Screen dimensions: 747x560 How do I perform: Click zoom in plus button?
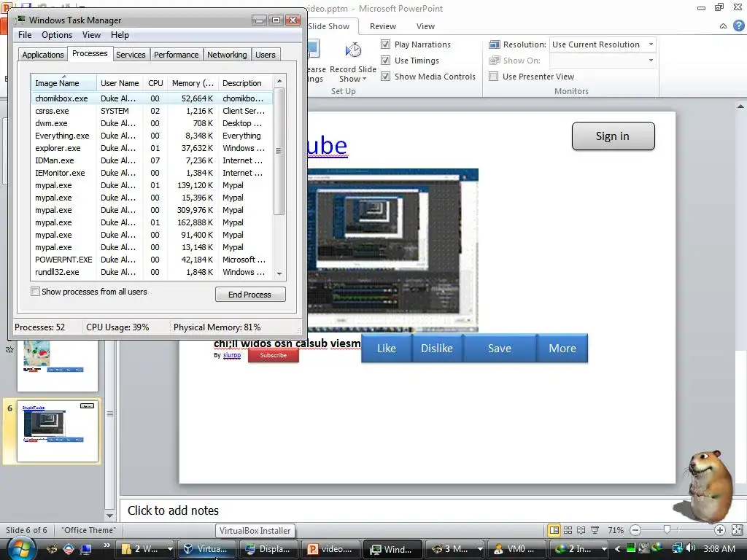pos(720,530)
